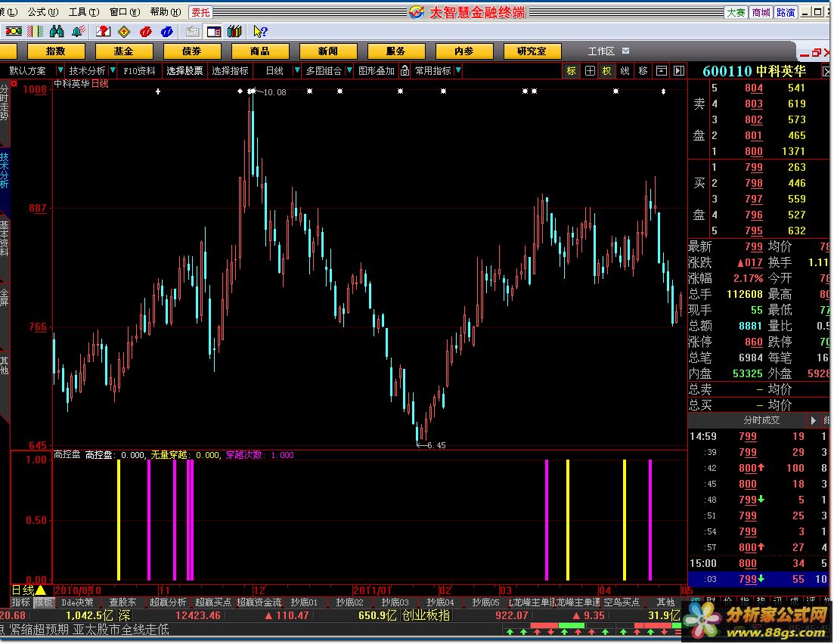834x644 pixels.
Task: Click the collapse-panel up-arrow box icon
Action: 661,71
